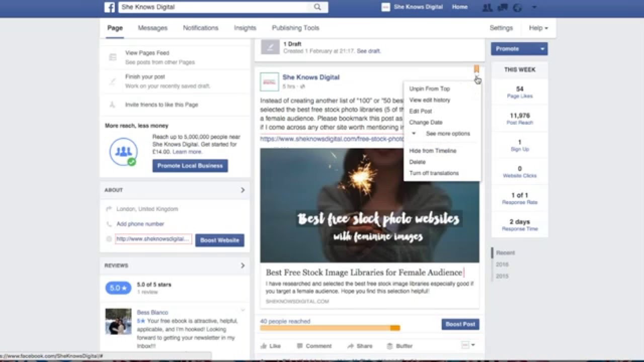Click the post's page profile picture
The width and height of the screenshot is (644, 362).
[x=269, y=81]
